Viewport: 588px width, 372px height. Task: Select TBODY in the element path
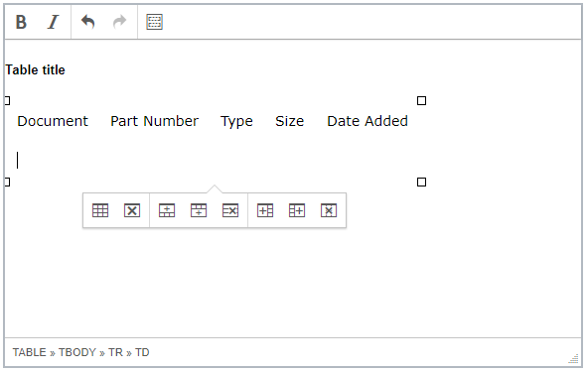(77, 352)
